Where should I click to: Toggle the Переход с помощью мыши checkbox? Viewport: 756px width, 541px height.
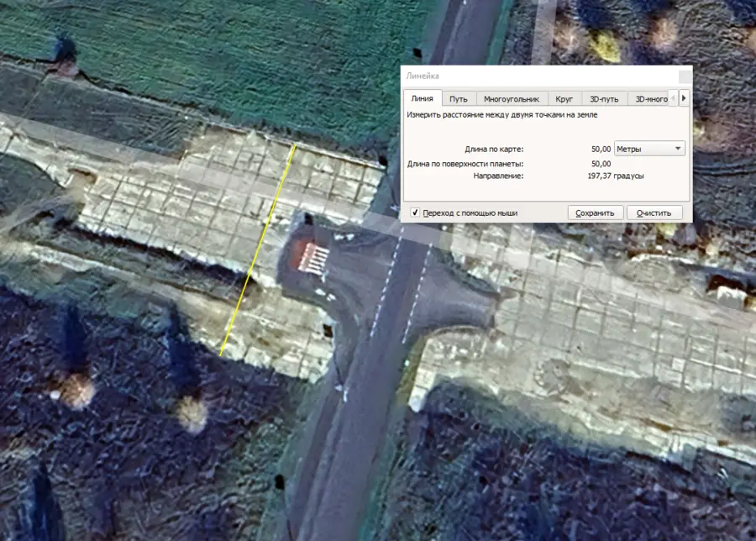415,213
